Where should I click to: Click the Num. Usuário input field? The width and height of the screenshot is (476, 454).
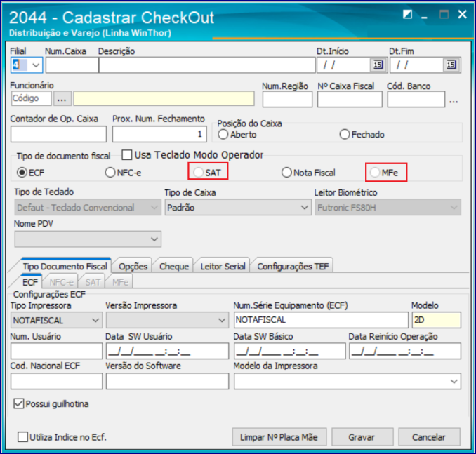pos(56,351)
